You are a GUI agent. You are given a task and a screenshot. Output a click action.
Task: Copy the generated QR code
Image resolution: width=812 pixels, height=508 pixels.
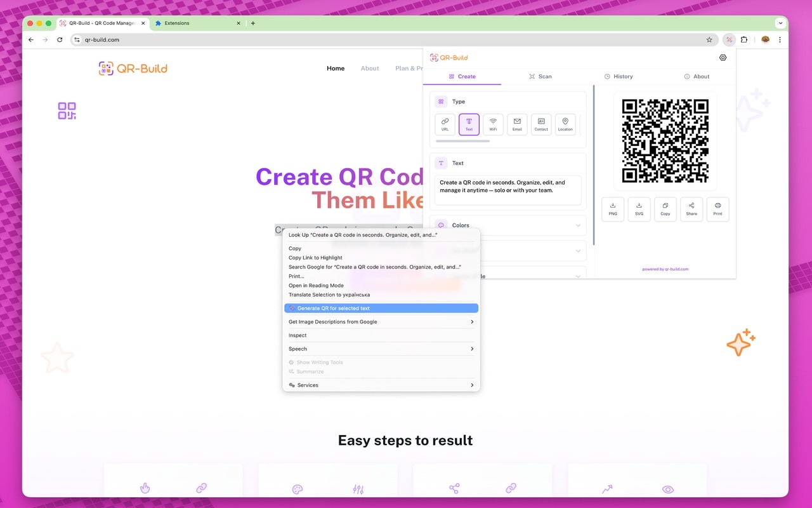[x=665, y=209]
